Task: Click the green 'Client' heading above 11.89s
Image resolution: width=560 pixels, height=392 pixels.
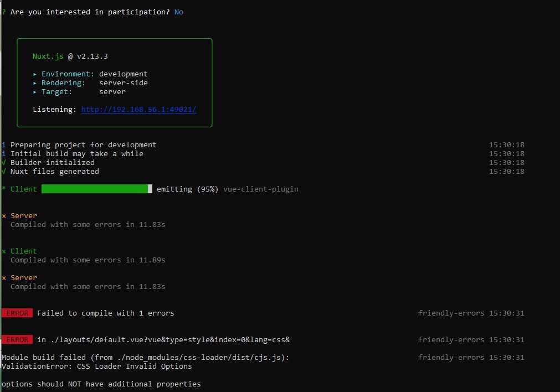Action: [x=24, y=251]
